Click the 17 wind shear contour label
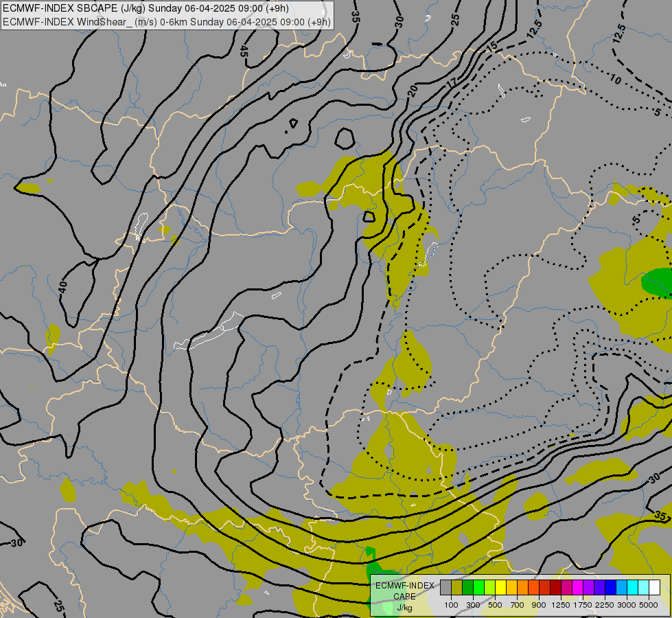The image size is (672, 618). point(452,82)
